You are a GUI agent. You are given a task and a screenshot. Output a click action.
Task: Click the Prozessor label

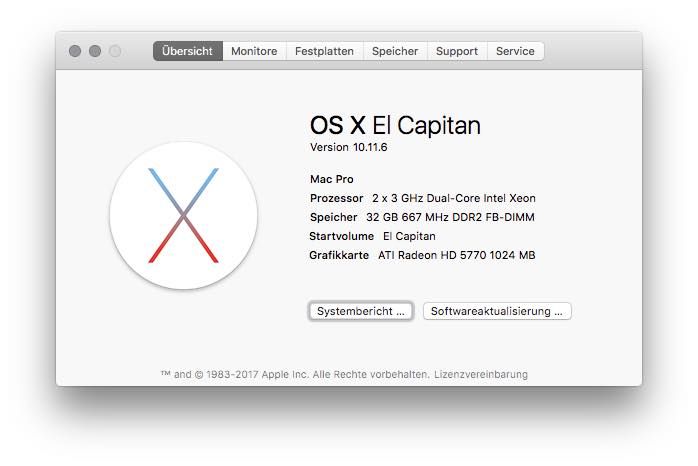(337, 198)
